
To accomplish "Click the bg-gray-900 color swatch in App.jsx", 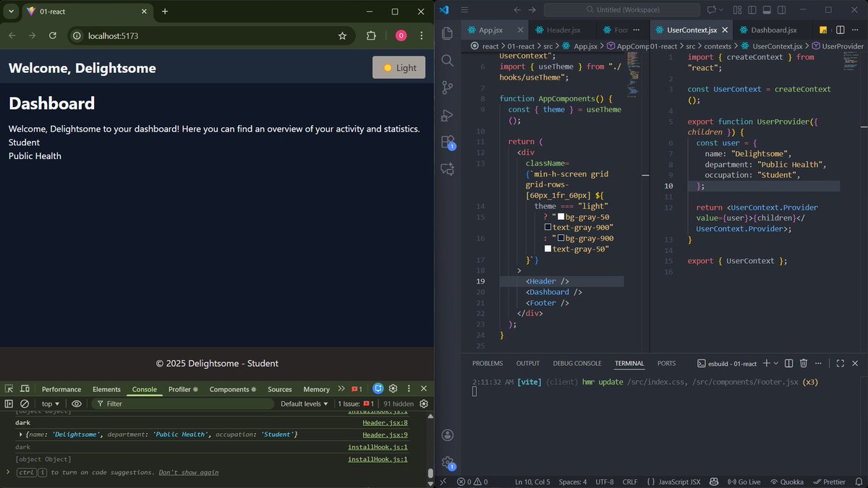I will [x=561, y=238].
